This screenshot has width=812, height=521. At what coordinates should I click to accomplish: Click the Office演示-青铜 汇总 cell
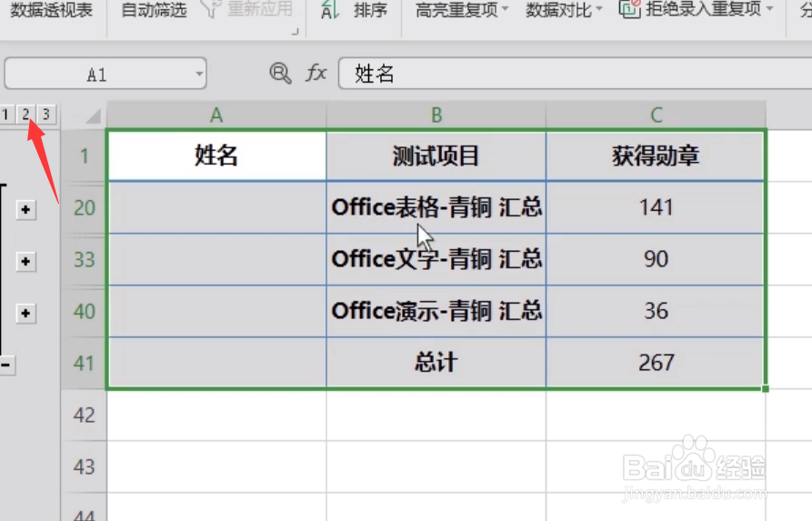(x=436, y=311)
